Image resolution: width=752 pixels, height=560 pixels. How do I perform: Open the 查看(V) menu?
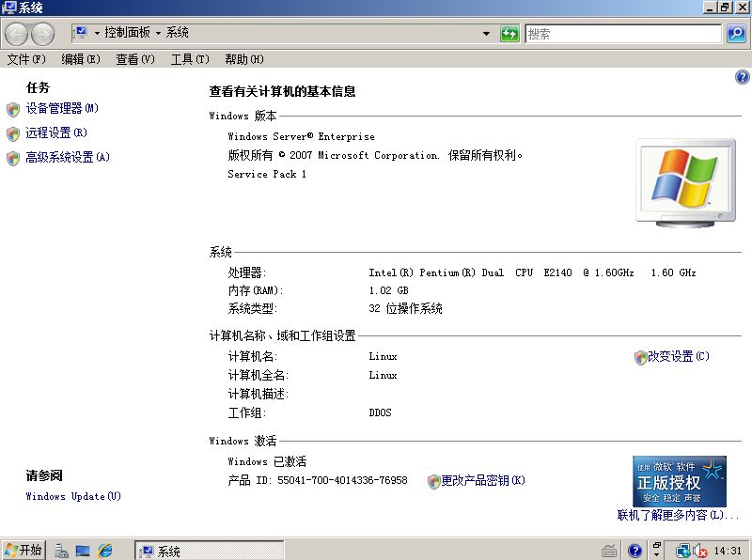pyautogui.click(x=135, y=59)
